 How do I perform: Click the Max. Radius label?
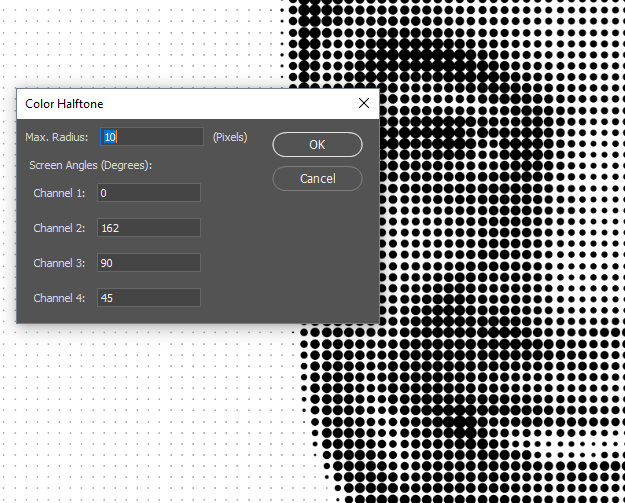(x=57, y=137)
